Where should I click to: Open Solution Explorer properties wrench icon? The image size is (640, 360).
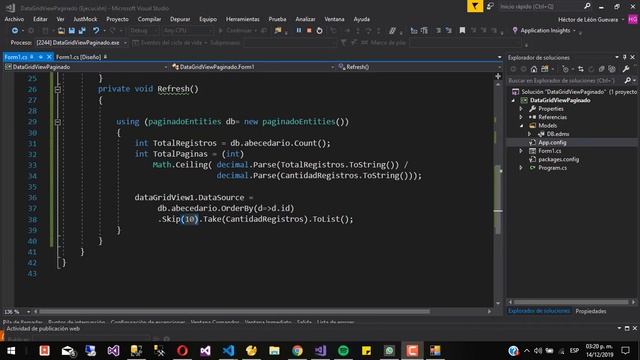point(626,69)
